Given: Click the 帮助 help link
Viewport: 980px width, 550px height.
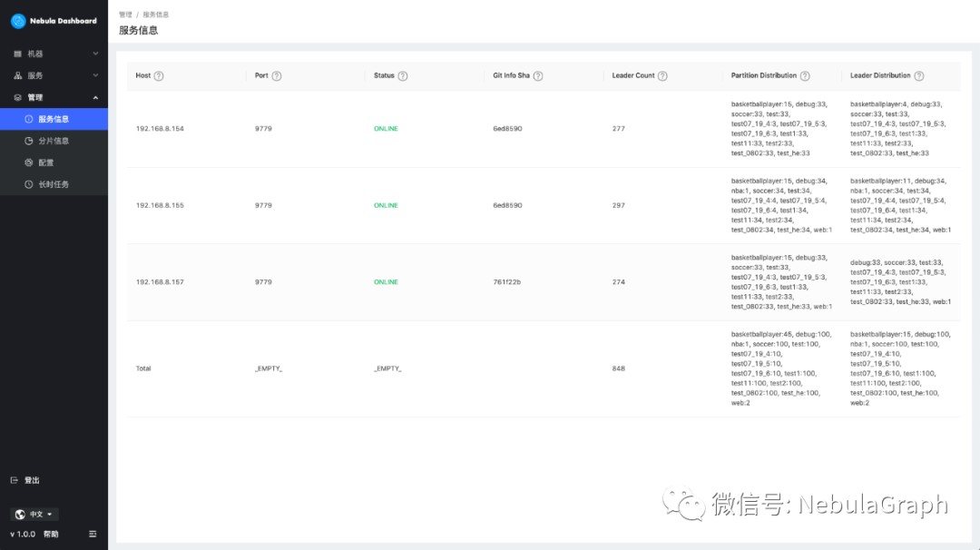Looking at the screenshot, I should 51,534.
